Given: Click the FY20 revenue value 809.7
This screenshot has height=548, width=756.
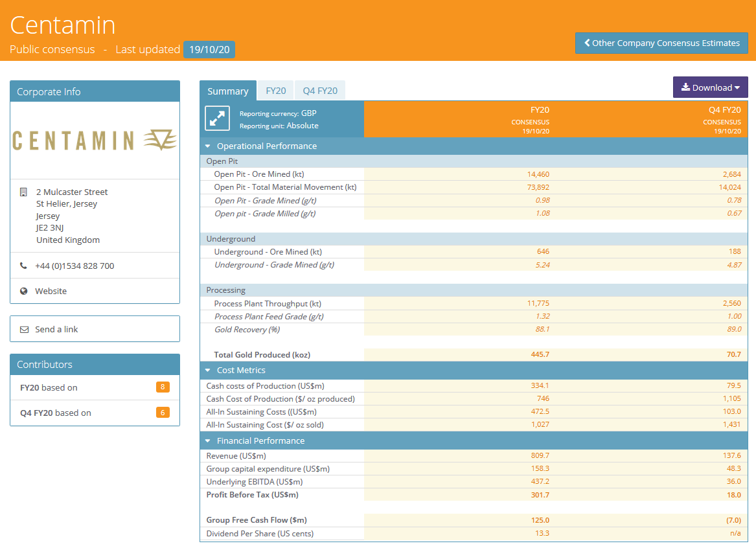Looking at the screenshot, I should point(540,455).
